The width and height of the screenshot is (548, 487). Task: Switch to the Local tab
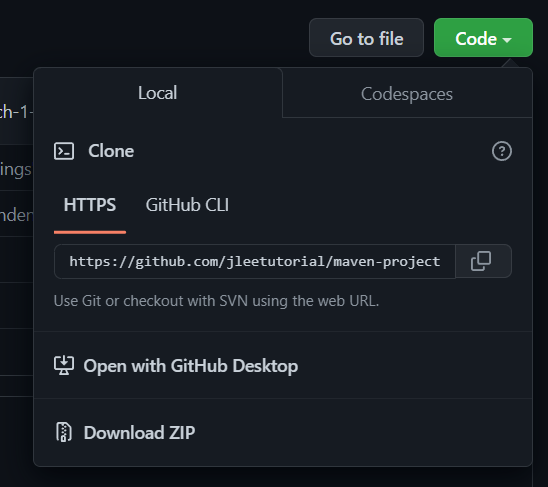[x=158, y=93]
